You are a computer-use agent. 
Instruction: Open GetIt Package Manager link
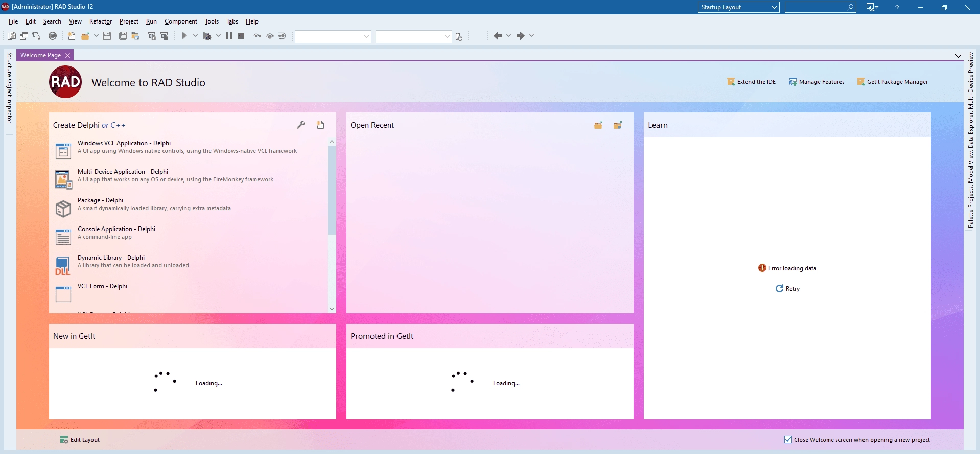(x=892, y=82)
